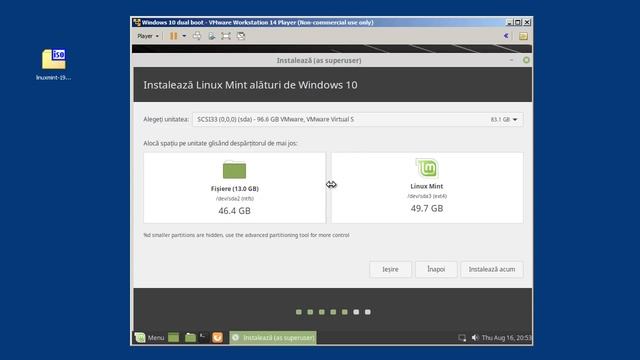This screenshot has width=640, height=360.
Task: Select the linuxmint ISO desktop file
Action: point(53,64)
